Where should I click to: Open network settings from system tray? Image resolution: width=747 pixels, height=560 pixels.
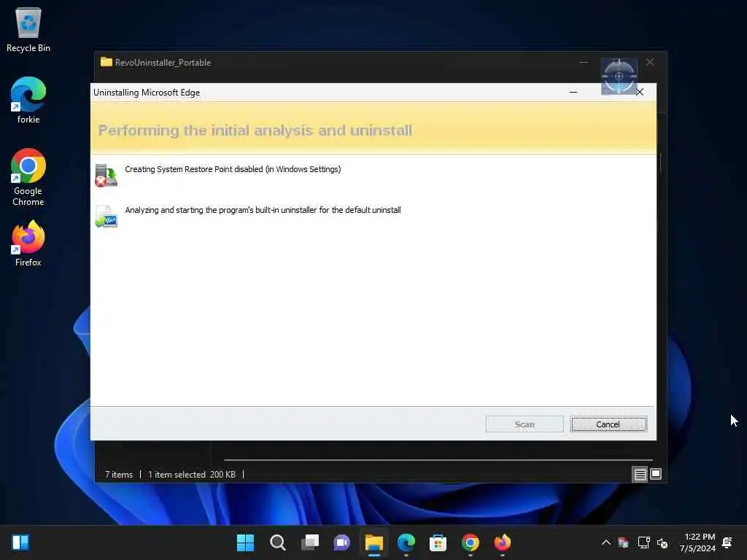[643, 542]
